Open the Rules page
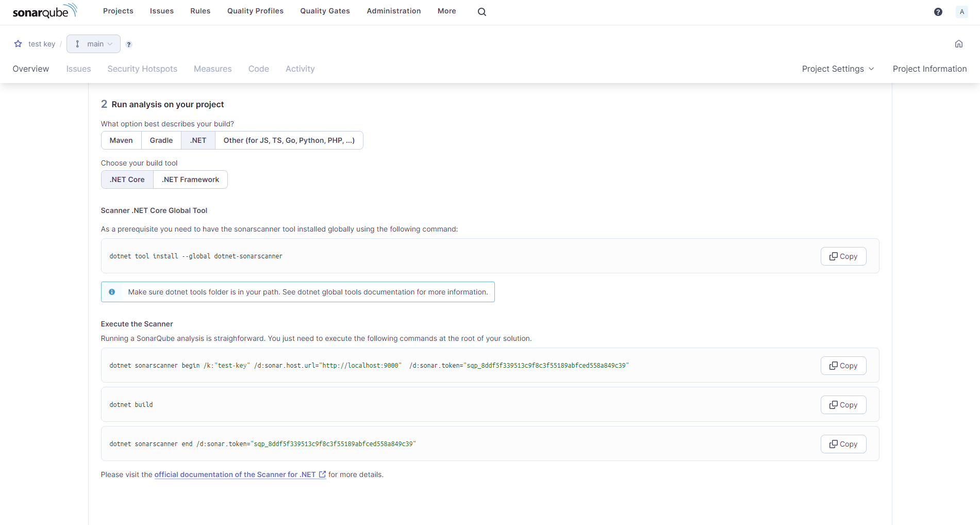The width and height of the screenshot is (980, 525). click(x=200, y=11)
